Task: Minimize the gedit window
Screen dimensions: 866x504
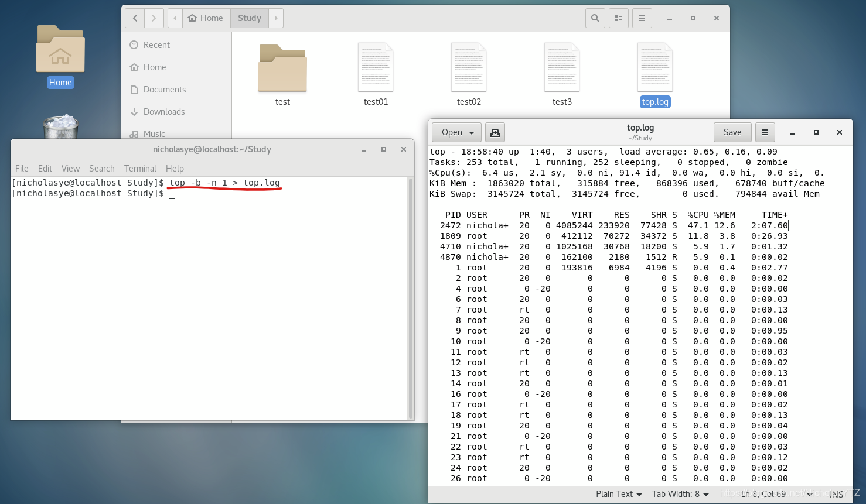Action: point(793,133)
